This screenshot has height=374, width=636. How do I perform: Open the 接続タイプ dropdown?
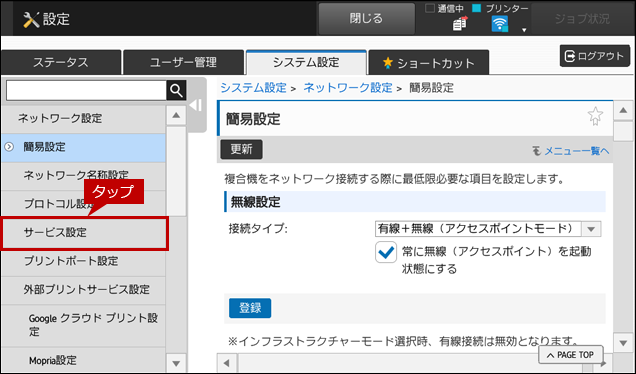(x=488, y=229)
